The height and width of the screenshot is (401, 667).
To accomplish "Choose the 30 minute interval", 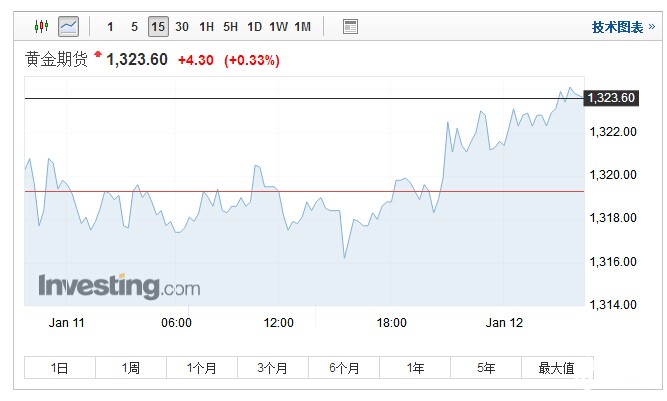I will pos(182,27).
